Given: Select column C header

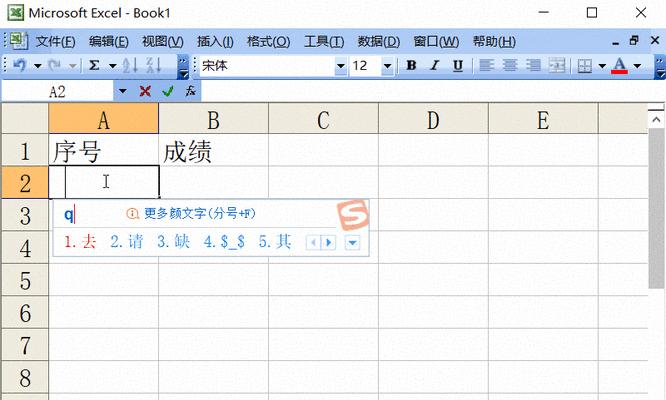Looking at the screenshot, I should (x=324, y=118).
